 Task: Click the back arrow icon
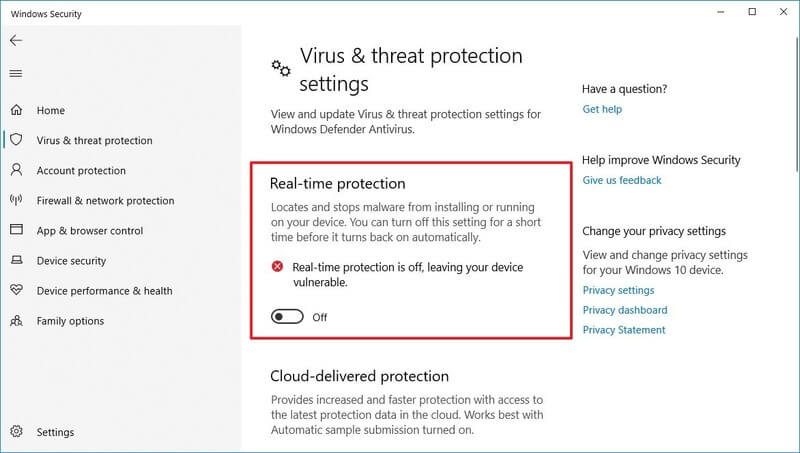(x=16, y=40)
